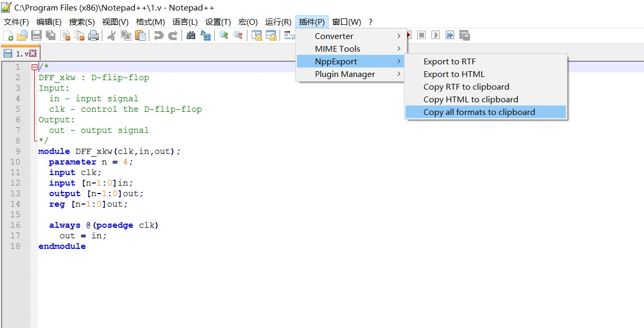The height and width of the screenshot is (328, 644).
Task: Open the 运行(R) menu
Action: click(x=278, y=22)
